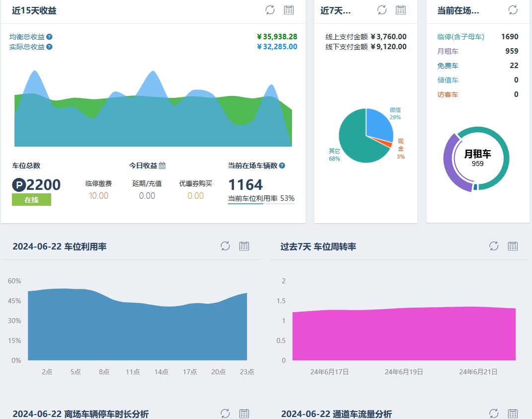Refresh the 通道车流量分析 panel
The image size is (532, 419).
point(494,414)
